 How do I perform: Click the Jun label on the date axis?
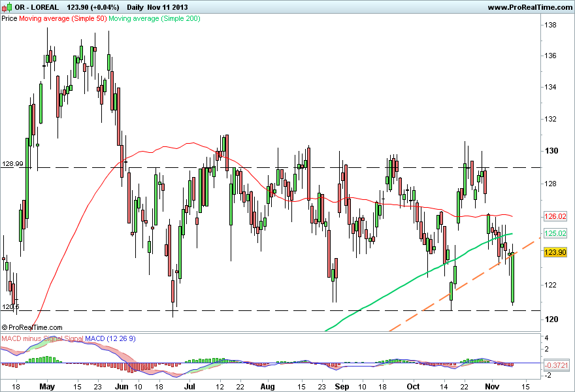pos(122,387)
